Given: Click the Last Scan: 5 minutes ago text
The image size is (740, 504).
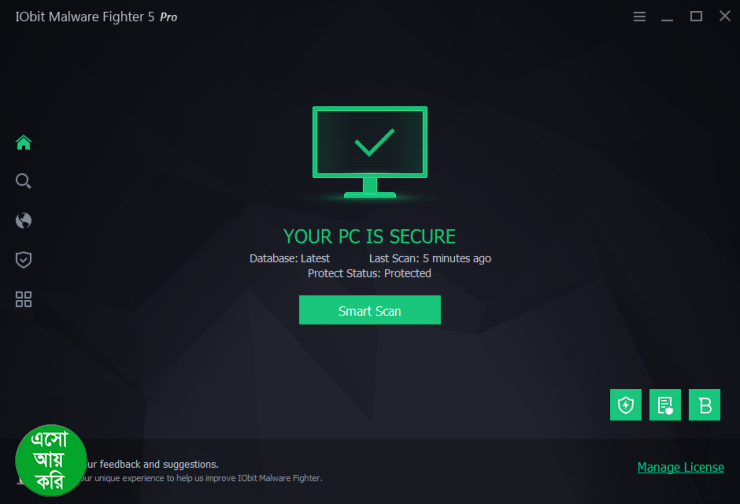Looking at the screenshot, I should pyautogui.click(x=430, y=259).
